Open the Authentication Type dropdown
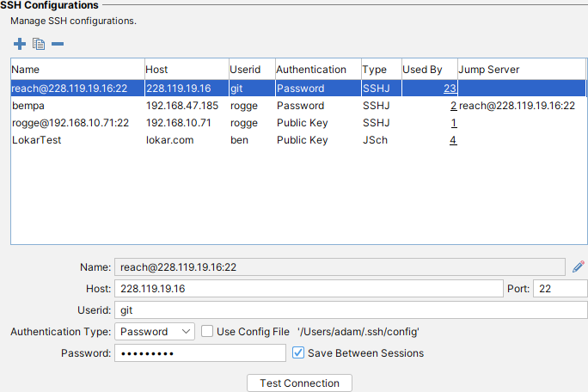Image resolution: width=588 pixels, height=392 pixels. coord(155,331)
